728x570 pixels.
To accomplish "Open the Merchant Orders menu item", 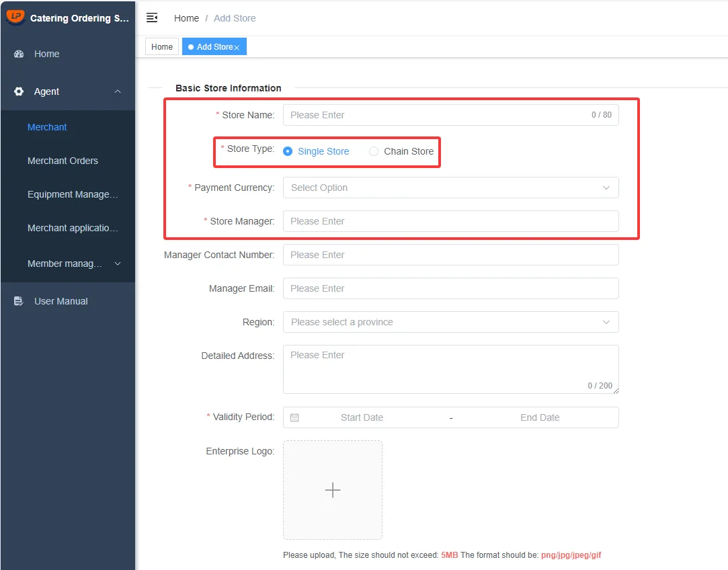I will tap(68, 161).
